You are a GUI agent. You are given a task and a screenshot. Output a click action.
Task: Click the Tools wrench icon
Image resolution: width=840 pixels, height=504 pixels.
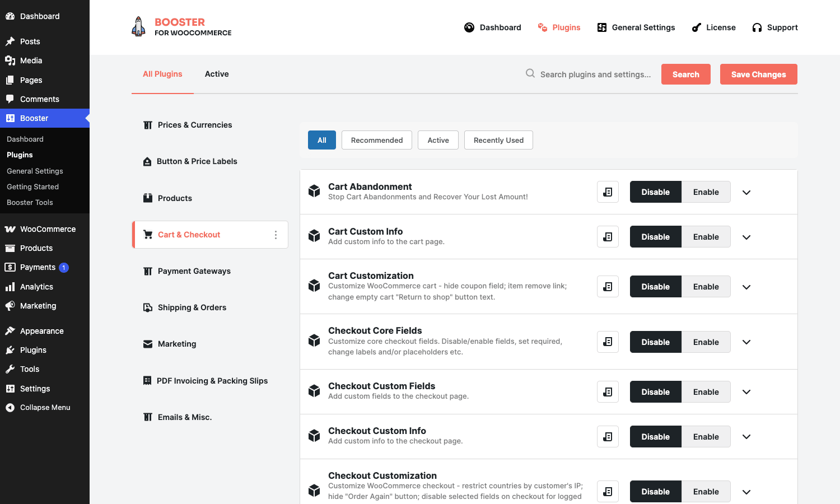pyautogui.click(x=10, y=369)
